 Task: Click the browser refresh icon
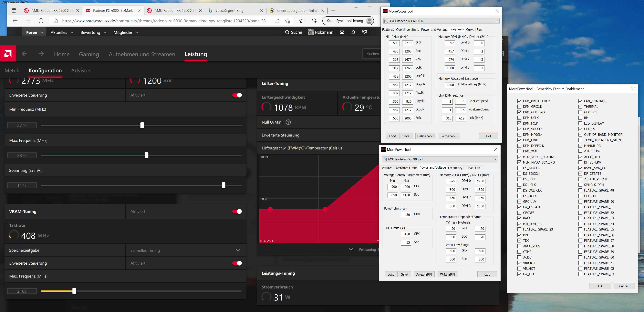pos(41,21)
